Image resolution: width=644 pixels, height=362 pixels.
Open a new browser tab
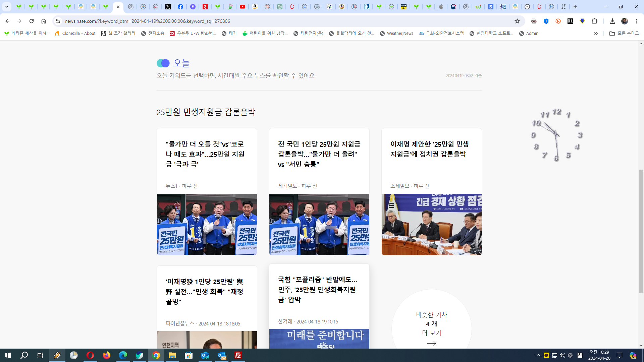click(575, 7)
